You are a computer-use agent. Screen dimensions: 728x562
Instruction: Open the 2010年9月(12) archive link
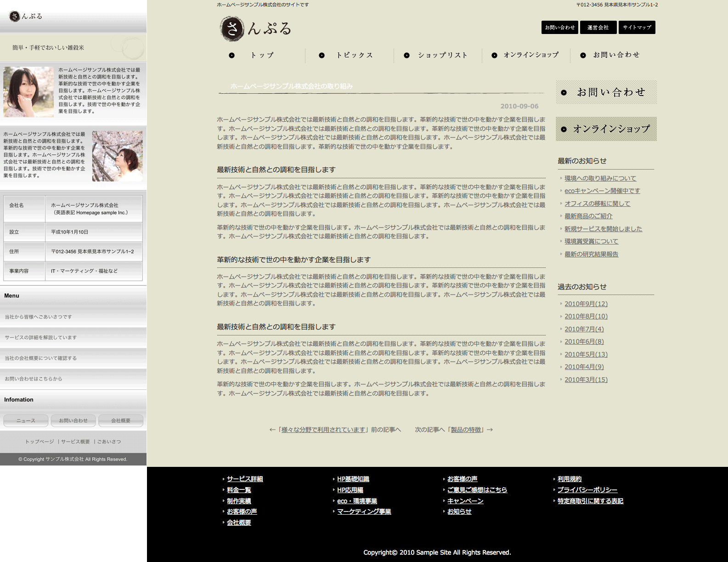pyautogui.click(x=586, y=304)
